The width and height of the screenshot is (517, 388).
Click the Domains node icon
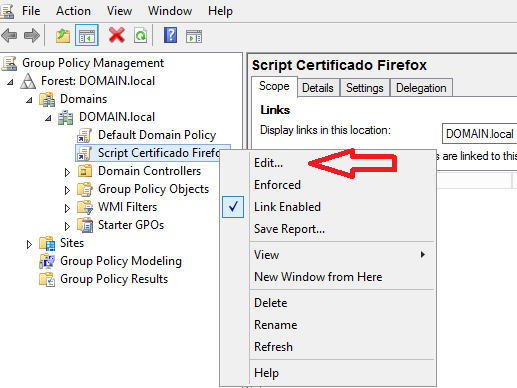pos(47,99)
